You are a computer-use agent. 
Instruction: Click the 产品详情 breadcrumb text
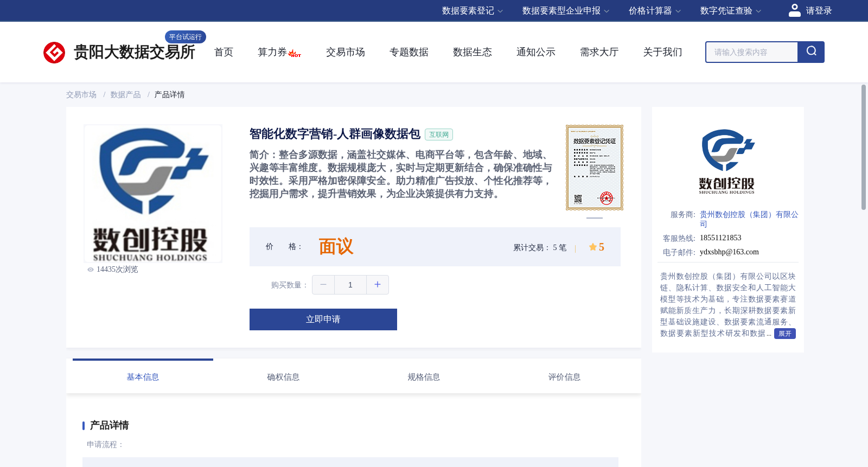pos(169,95)
